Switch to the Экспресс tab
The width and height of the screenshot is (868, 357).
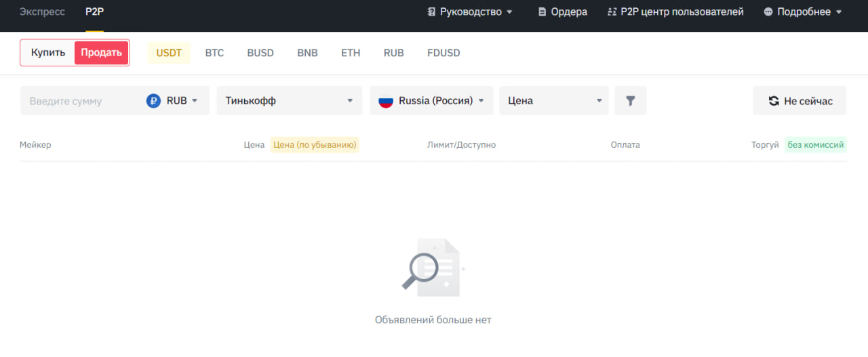pos(42,12)
